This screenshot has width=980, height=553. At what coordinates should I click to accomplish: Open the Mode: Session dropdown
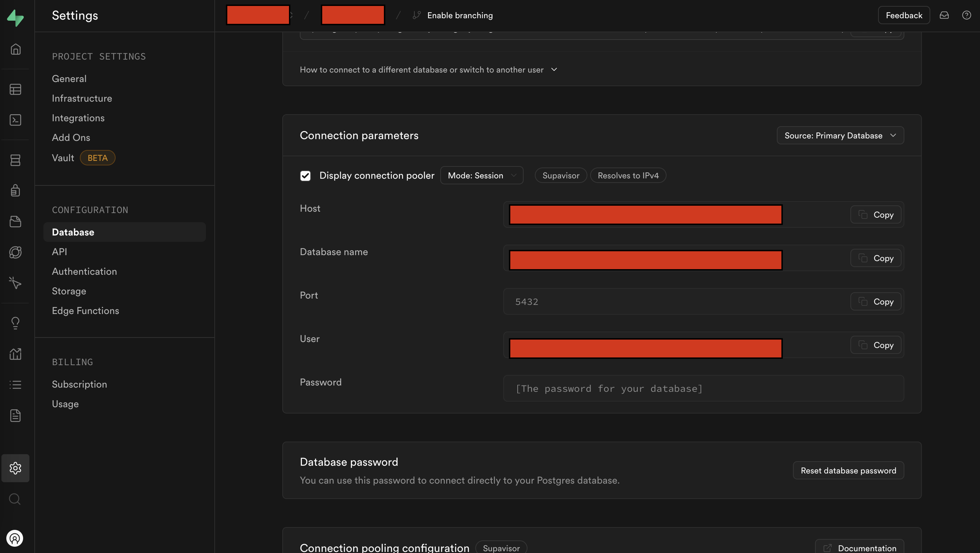[x=482, y=176]
